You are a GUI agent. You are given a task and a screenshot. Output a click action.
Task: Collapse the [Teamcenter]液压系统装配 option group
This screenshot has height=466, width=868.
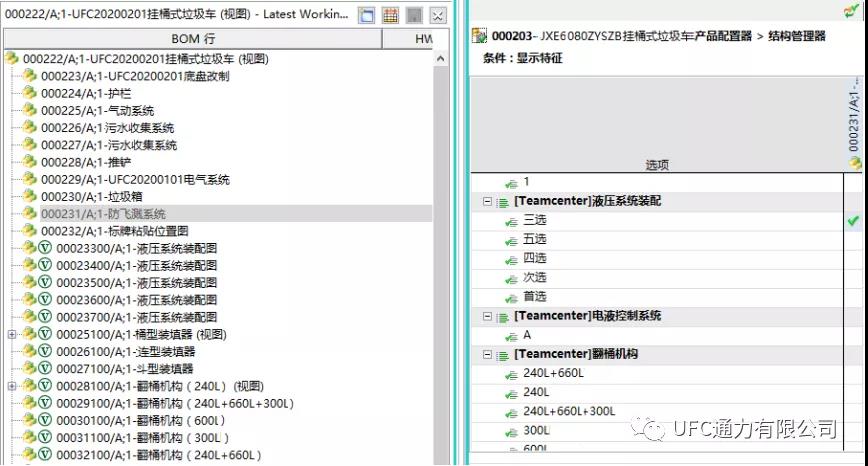pos(487,201)
